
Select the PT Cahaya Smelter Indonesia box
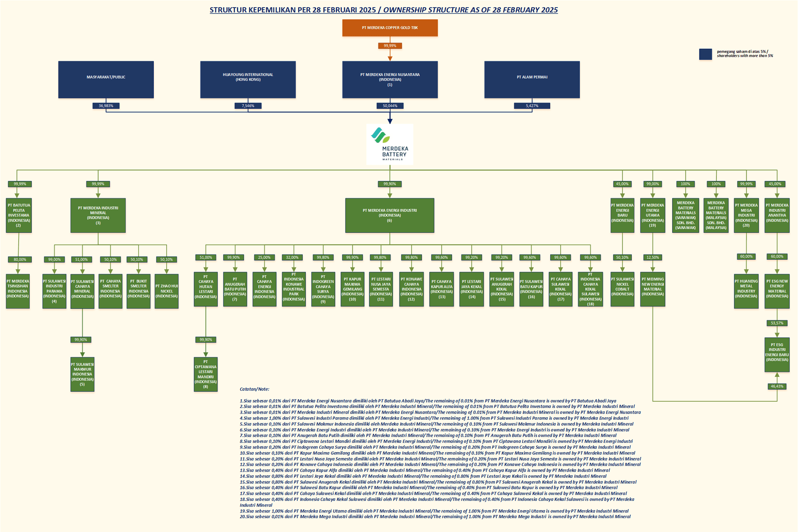click(x=110, y=291)
